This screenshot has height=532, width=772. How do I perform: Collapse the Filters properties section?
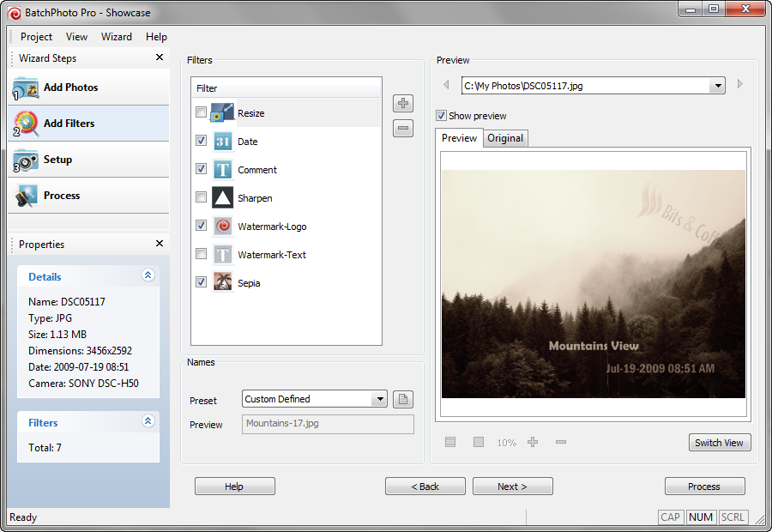pos(148,420)
